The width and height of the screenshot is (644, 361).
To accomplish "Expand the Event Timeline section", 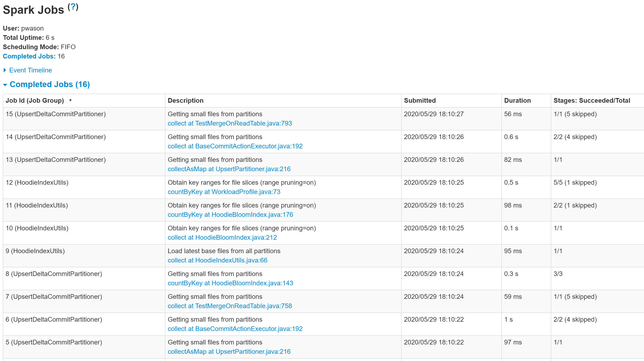I will pyautogui.click(x=30, y=70).
